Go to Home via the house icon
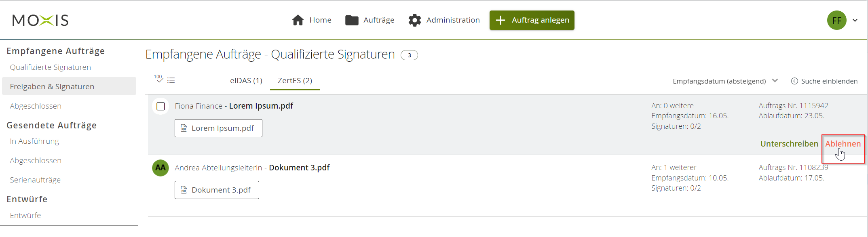Screen dimensions: 868x237 298,20
